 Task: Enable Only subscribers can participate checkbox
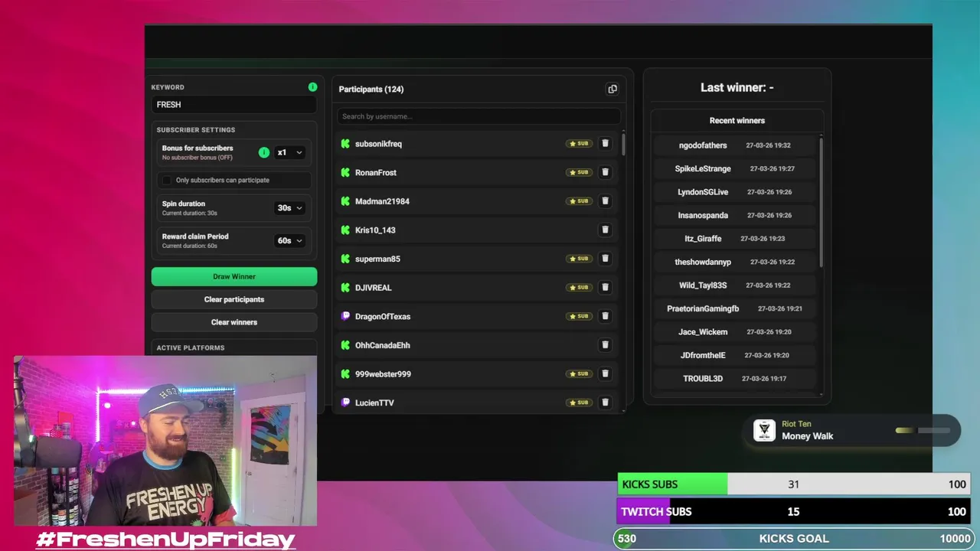[167, 180]
